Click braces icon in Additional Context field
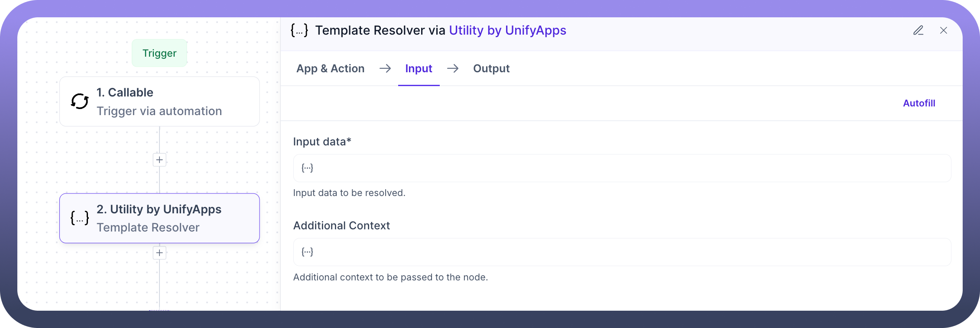Screen dimensions: 980x328 click(x=307, y=252)
